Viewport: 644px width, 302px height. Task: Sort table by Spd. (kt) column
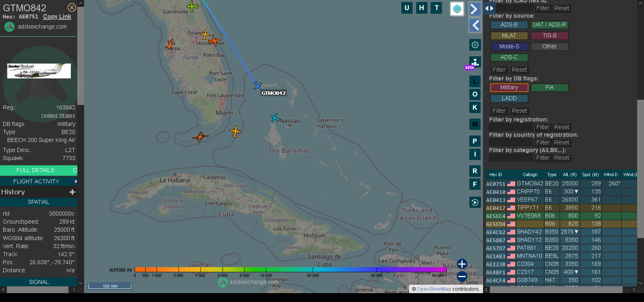[x=590, y=175]
